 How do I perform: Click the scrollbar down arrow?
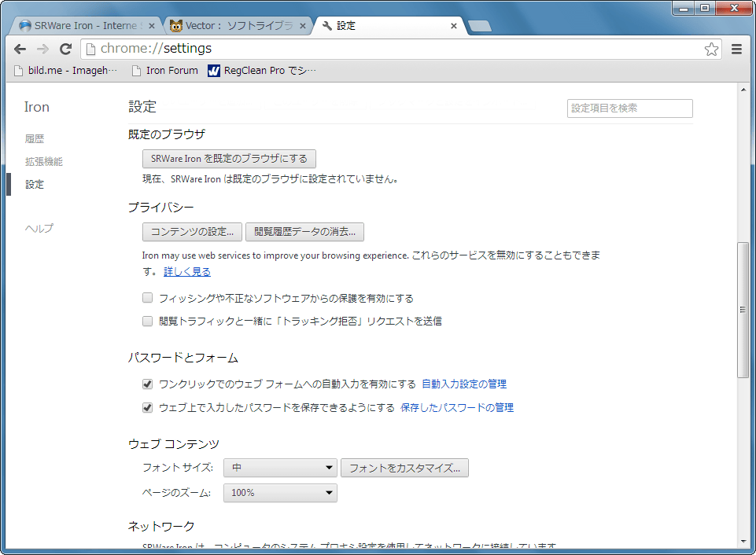743,542
